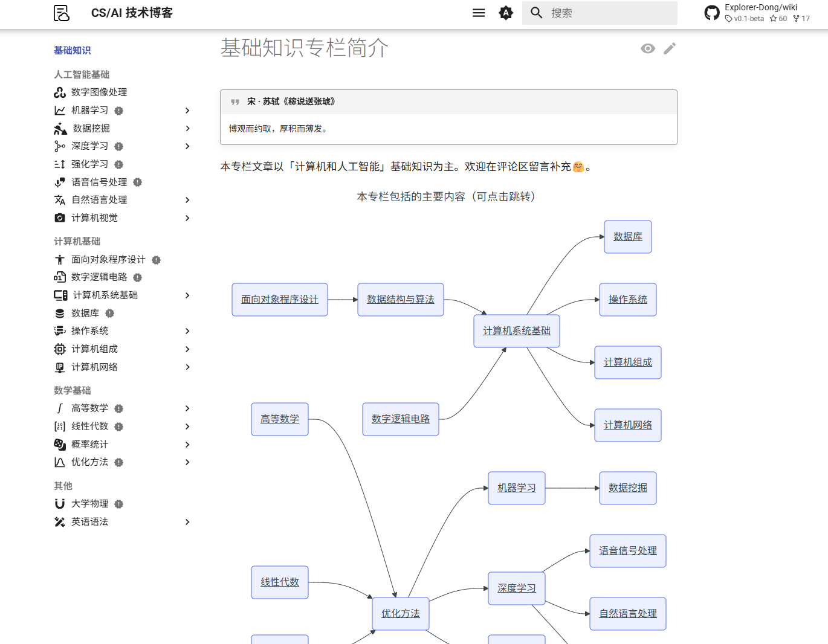Select 基础知识 in the sidebar
This screenshot has height=644, width=828.
pyautogui.click(x=72, y=51)
